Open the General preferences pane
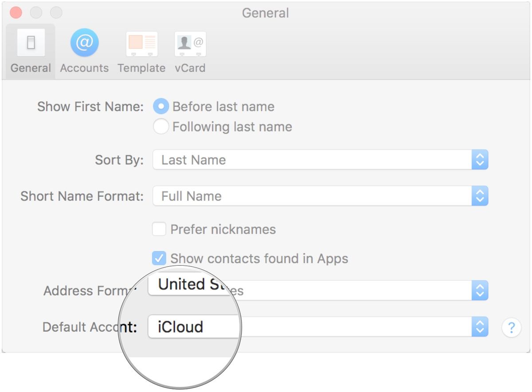532x392 pixels. pos(30,51)
